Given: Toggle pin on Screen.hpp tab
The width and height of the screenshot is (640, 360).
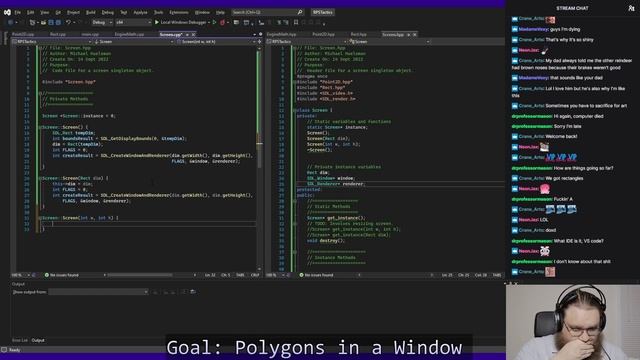Looking at the screenshot, I should 409,35.
